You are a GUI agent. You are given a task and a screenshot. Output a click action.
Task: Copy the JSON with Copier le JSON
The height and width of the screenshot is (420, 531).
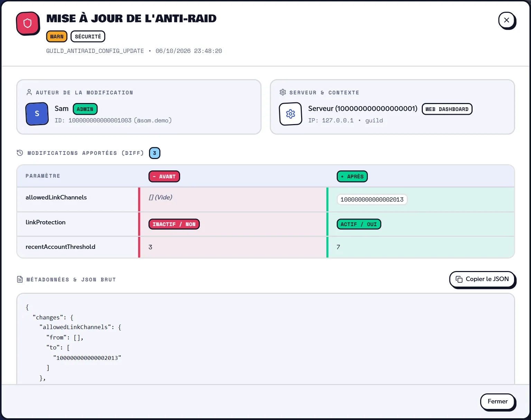pyautogui.click(x=482, y=279)
